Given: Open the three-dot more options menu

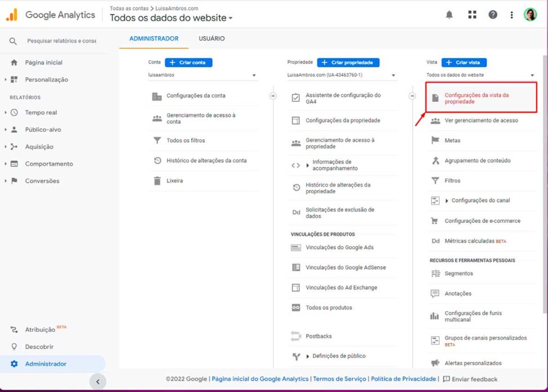Looking at the screenshot, I should click(511, 15).
